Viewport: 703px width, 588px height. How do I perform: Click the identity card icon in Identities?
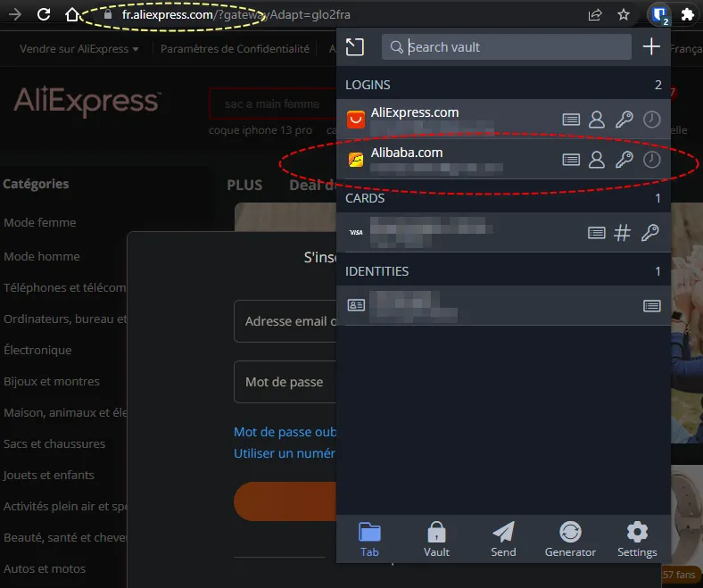(356, 305)
